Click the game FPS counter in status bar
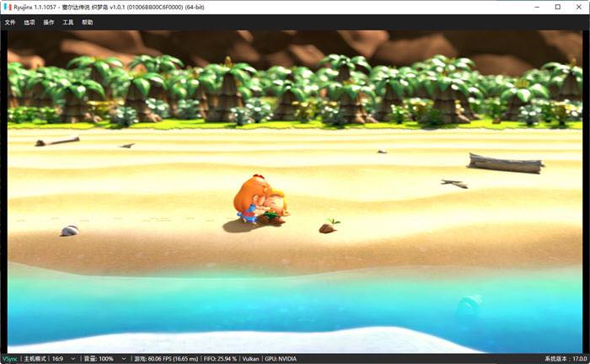 tap(165, 358)
